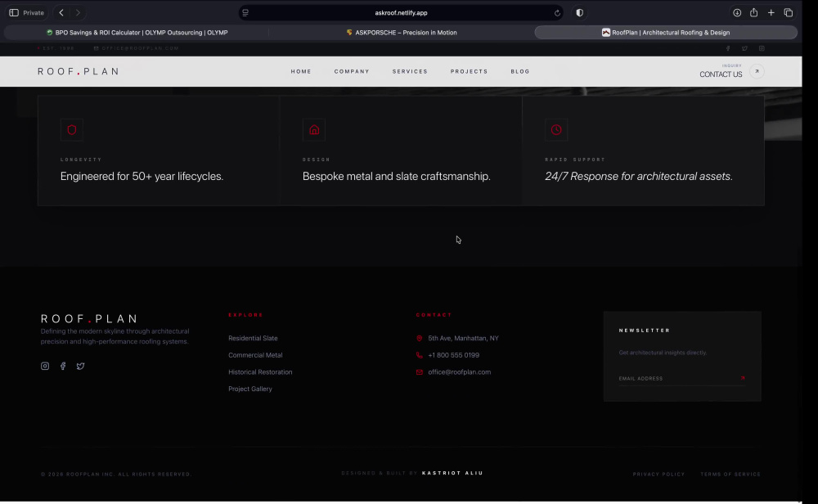Click the +1 800 555 0199 phone link
818x504 pixels.
coord(453,355)
